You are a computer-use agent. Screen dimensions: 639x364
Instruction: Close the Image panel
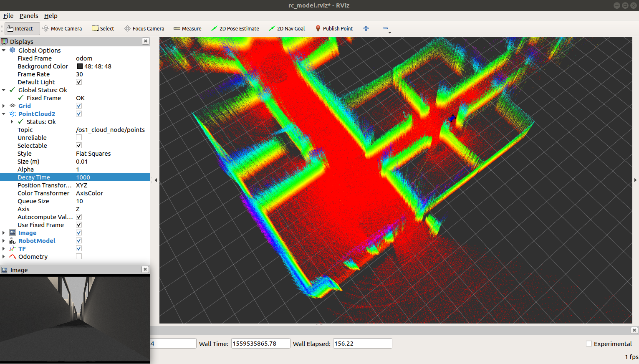coord(145,269)
